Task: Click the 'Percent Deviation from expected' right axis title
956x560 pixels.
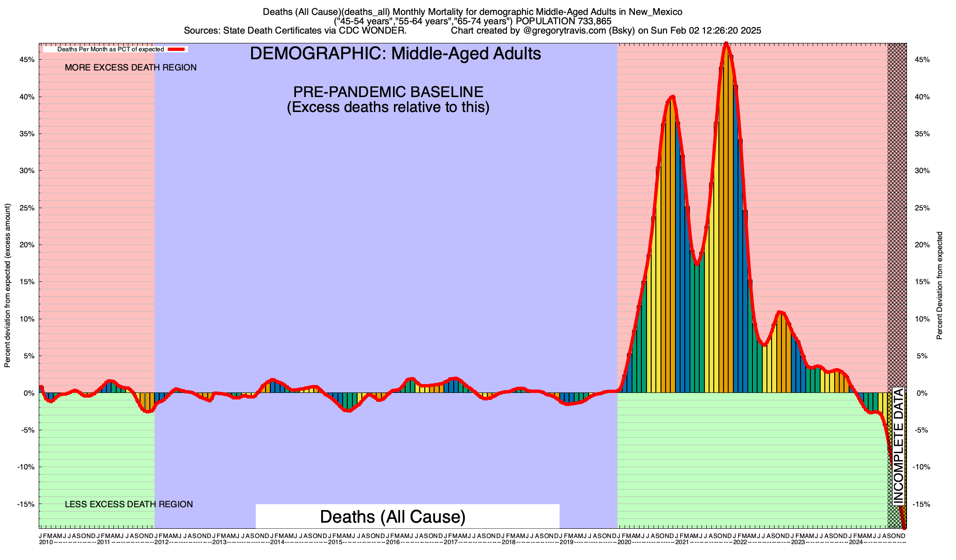Action: click(x=940, y=286)
